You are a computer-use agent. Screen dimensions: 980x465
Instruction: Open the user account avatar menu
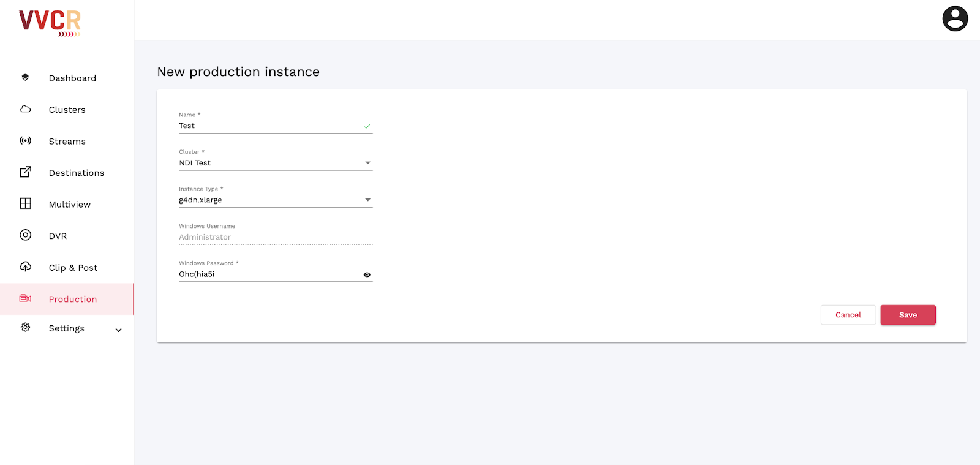coord(955,18)
